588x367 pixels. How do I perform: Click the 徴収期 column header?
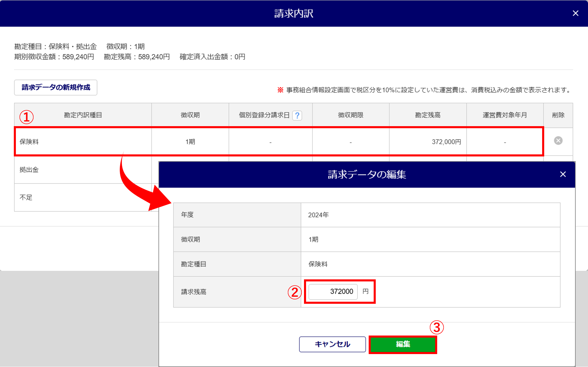point(190,115)
